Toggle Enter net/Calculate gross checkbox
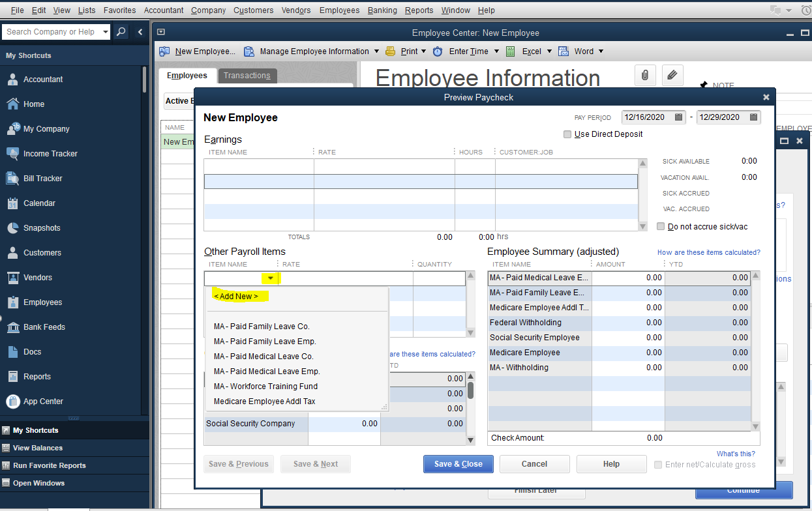The image size is (812, 511). tap(658, 465)
